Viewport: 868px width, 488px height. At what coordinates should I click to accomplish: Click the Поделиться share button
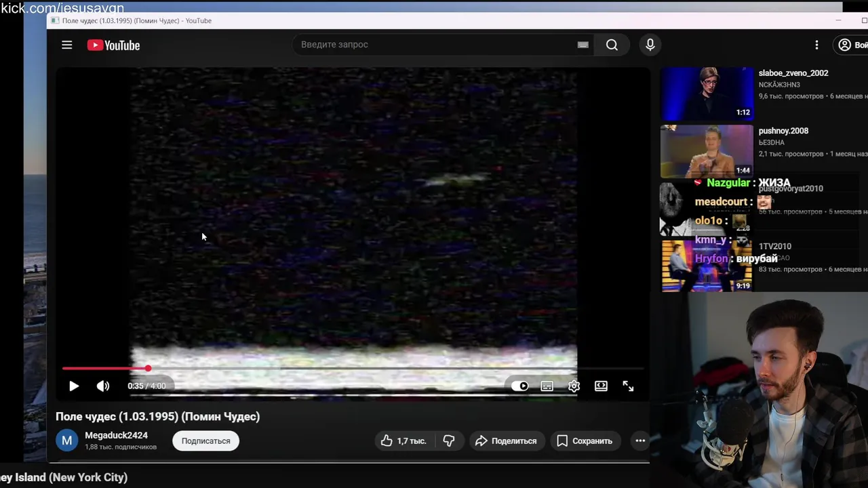click(506, 441)
